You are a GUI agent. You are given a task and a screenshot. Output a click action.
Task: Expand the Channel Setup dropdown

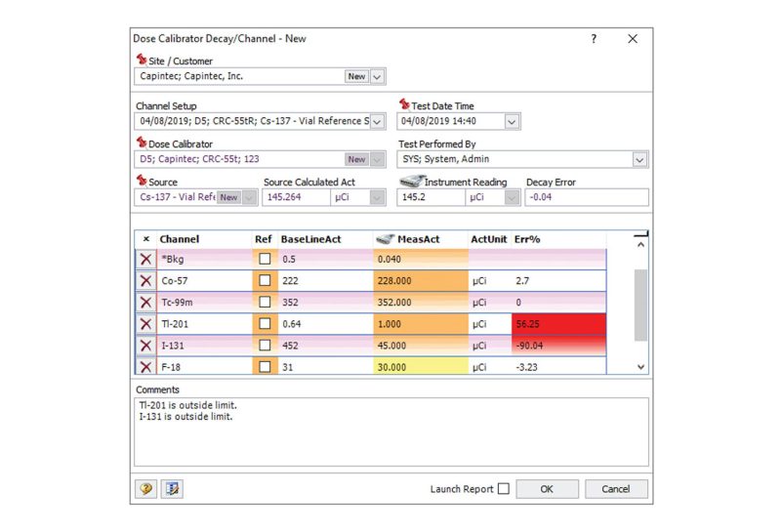(x=378, y=122)
